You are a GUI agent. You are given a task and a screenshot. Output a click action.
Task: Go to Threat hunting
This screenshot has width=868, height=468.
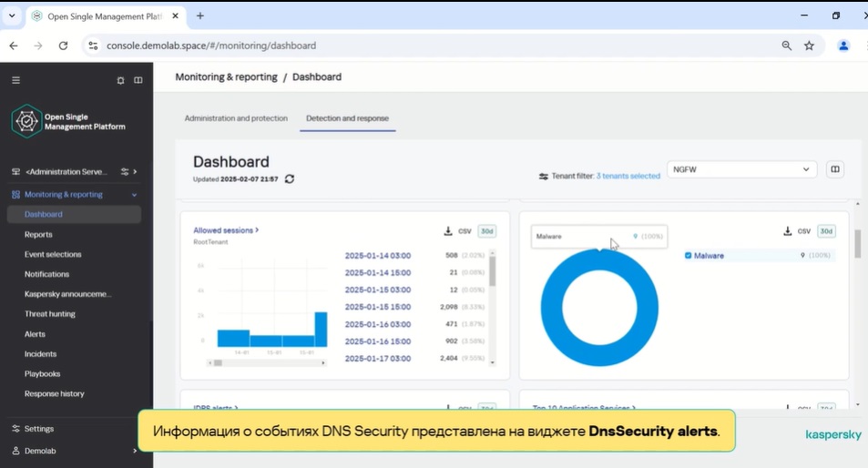click(x=50, y=313)
